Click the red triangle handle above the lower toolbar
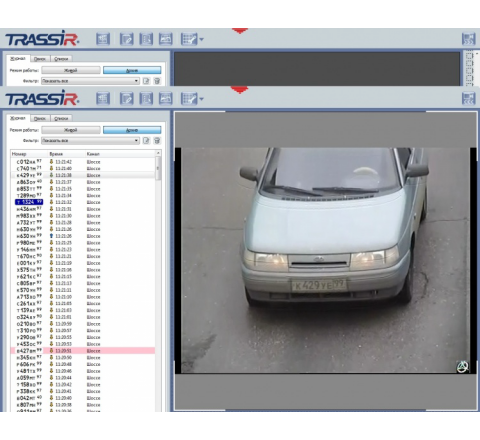This screenshot has height=440, width=480. click(x=240, y=90)
